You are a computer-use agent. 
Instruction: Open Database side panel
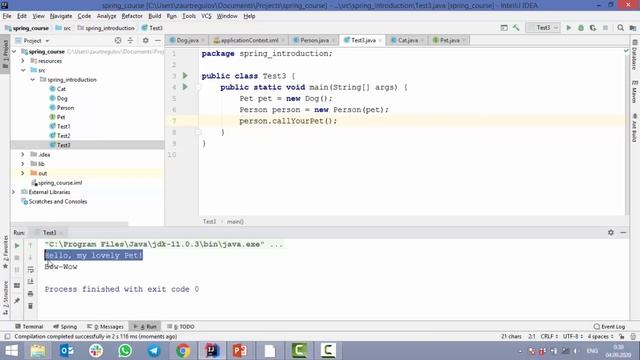pyautogui.click(x=634, y=55)
